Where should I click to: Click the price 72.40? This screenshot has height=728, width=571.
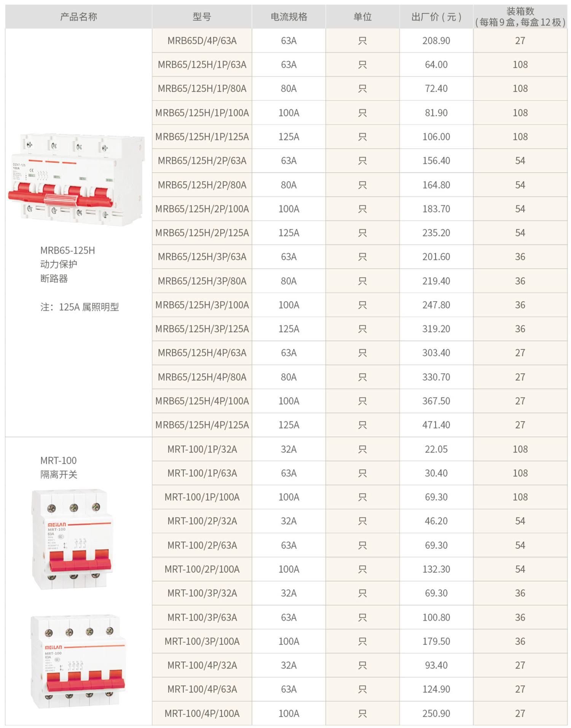pyautogui.click(x=436, y=89)
